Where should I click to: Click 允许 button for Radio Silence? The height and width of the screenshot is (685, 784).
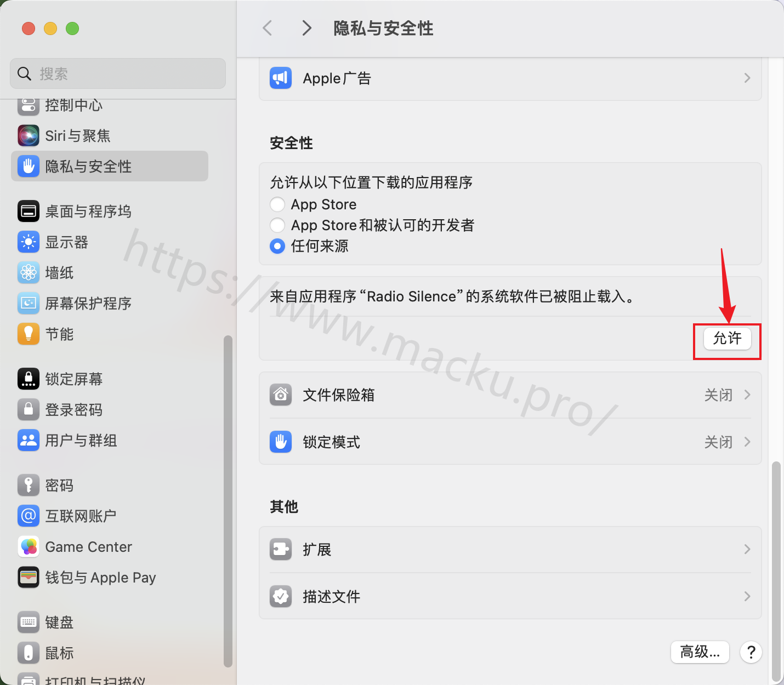(728, 338)
